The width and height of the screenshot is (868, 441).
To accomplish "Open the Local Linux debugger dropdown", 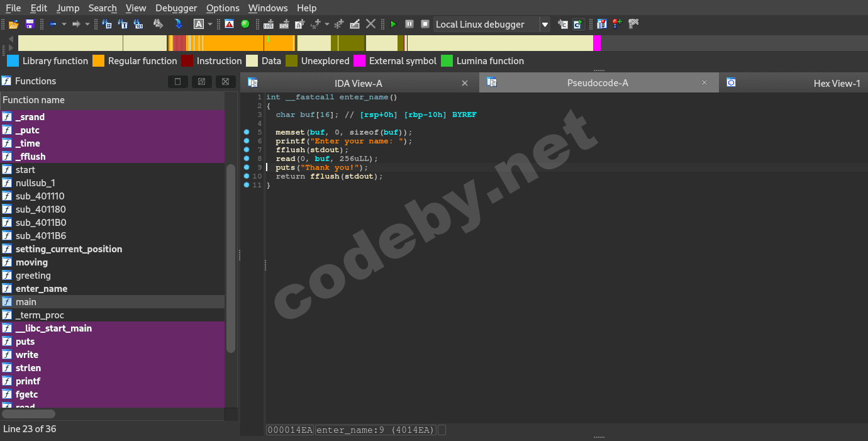I will click(x=545, y=25).
